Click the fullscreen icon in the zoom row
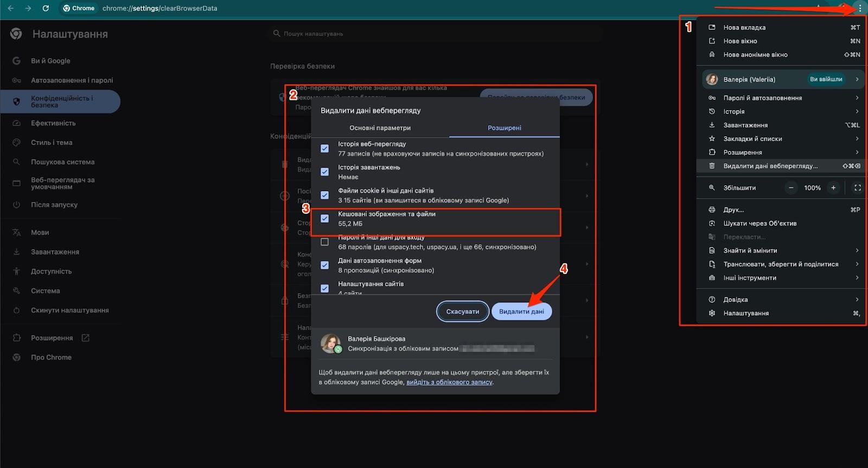Screen dimensions: 868x468 coord(857,188)
